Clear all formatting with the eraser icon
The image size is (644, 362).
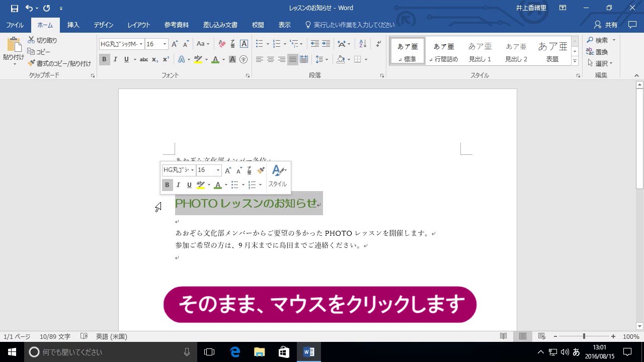[x=222, y=44]
